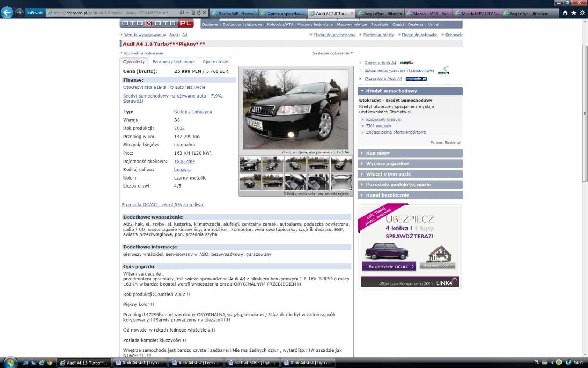This screenshot has width=588, height=368.
Task: Go to Następne ogłoszenie
Action: point(330,53)
